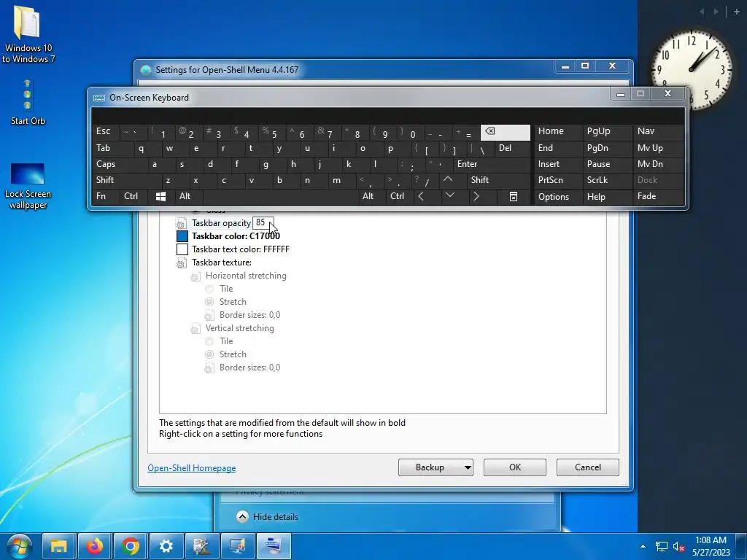Toggle the left Ctrl key on keyboard
This screenshot has height=560, width=747.
[x=133, y=196]
